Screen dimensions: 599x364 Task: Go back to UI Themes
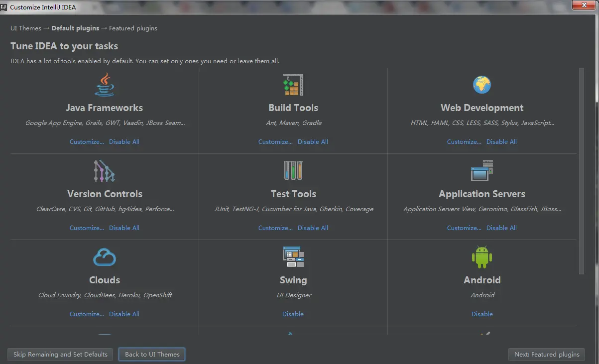tap(152, 355)
